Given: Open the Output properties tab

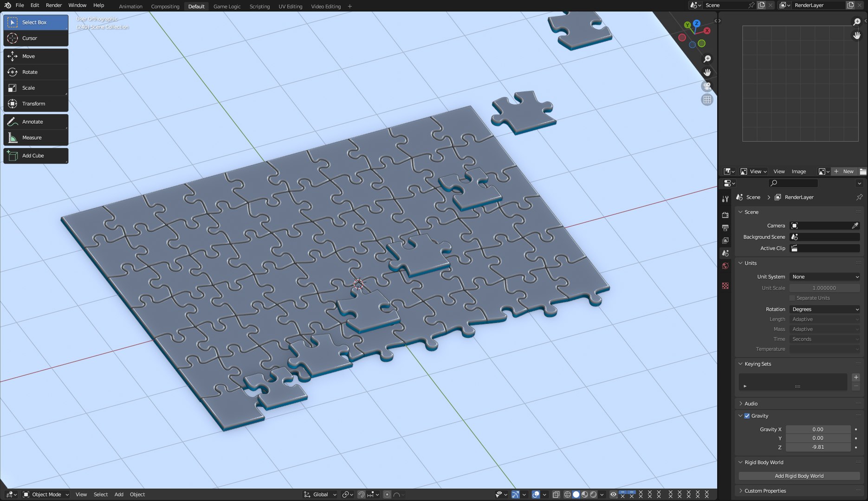Looking at the screenshot, I should tap(725, 228).
